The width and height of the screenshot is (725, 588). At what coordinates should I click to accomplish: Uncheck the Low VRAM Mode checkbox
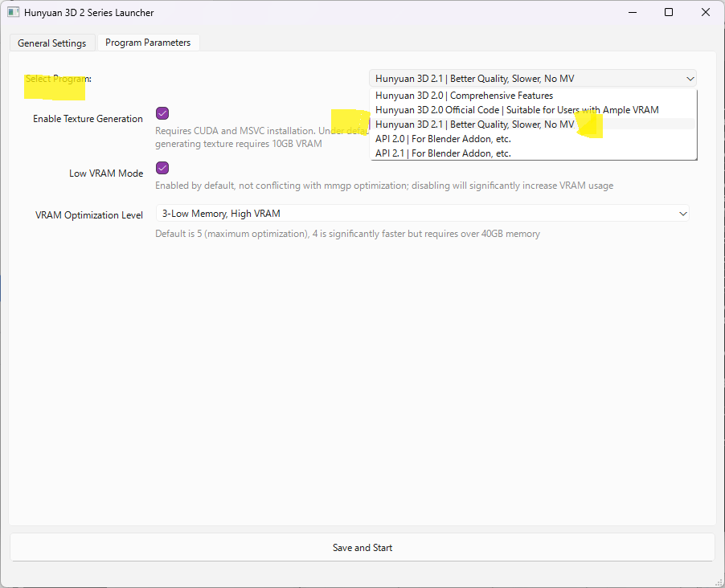(162, 168)
